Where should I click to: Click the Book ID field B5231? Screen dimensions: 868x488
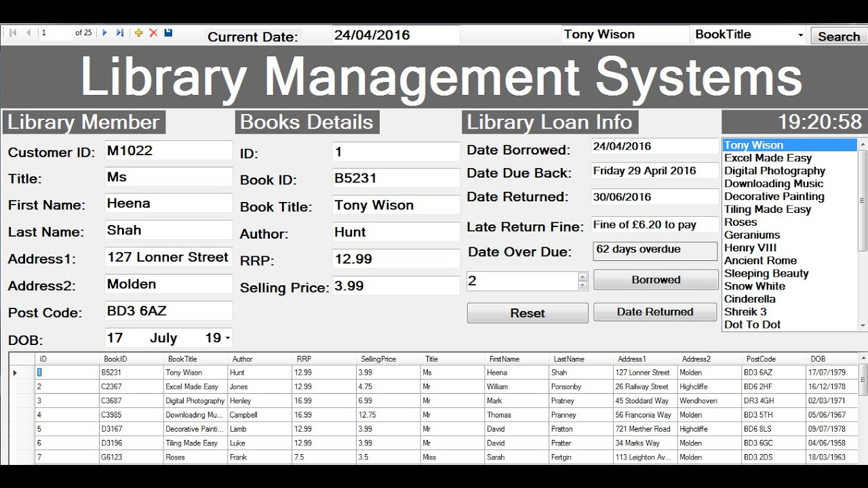pos(396,178)
